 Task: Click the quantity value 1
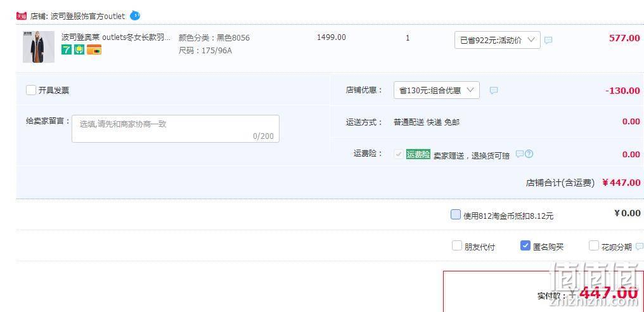tap(408, 38)
